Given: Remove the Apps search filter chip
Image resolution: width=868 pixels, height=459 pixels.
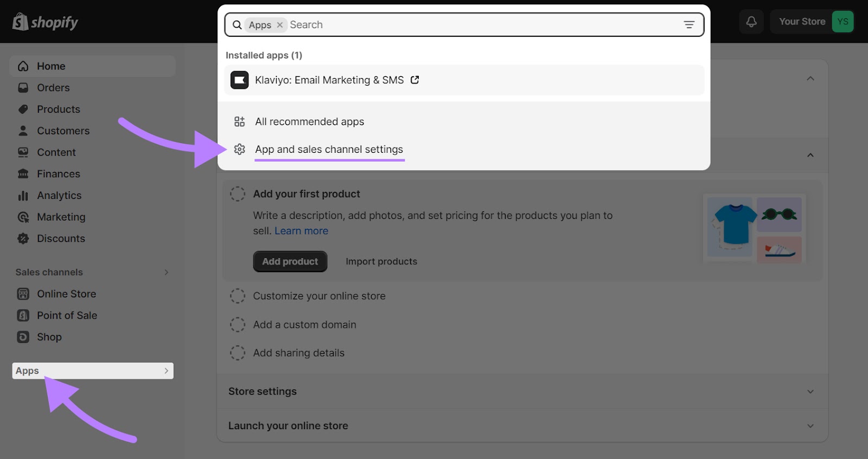Looking at the screenshot, I should (280, 25).
